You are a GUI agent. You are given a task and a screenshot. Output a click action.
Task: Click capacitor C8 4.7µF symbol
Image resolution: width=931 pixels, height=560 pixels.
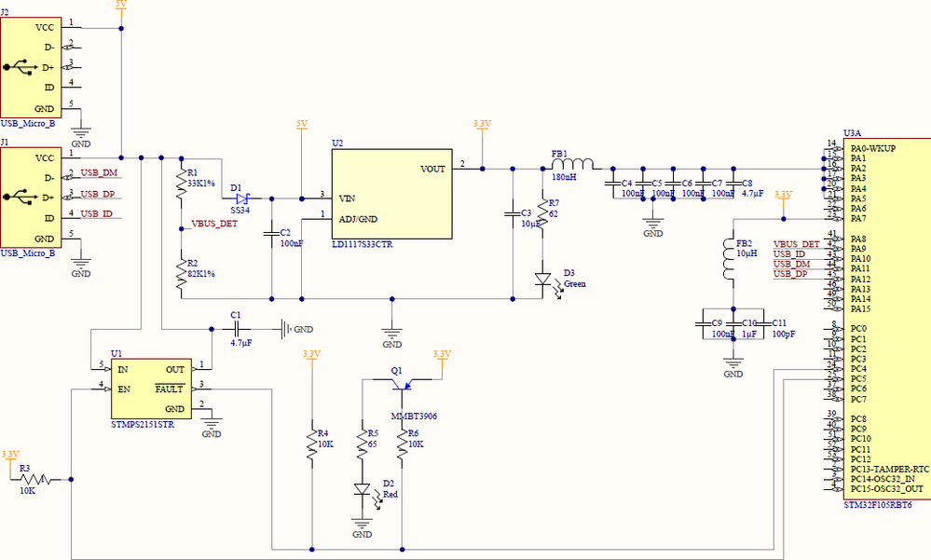coord(733,184)
